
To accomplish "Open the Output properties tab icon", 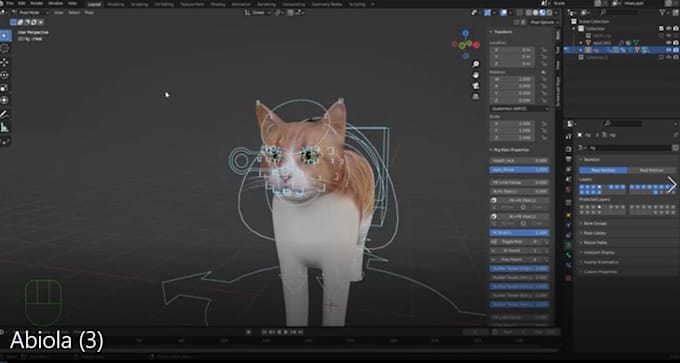I will (x=569, y=158).
